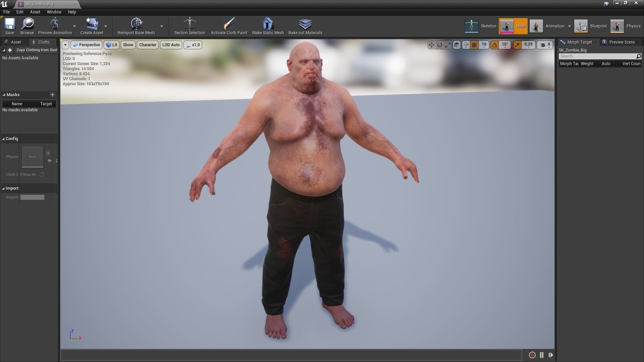Open the Edit menu
Screen dimensions: 644x362
pos(20,12)
